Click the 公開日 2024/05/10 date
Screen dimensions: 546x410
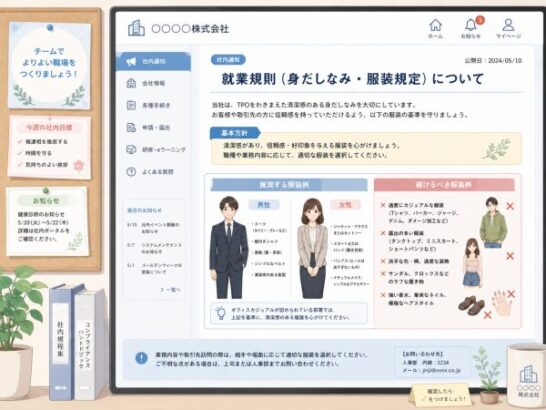point(493,61)
